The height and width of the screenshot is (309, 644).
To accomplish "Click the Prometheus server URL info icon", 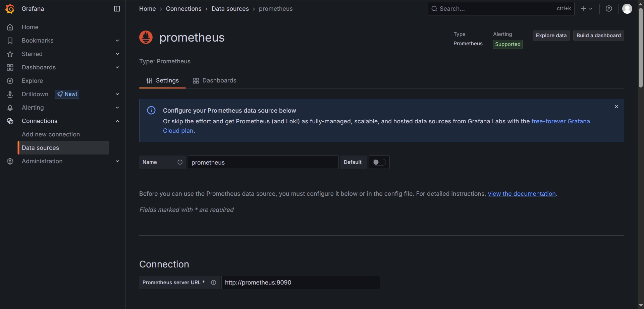I will pos(214,283).
